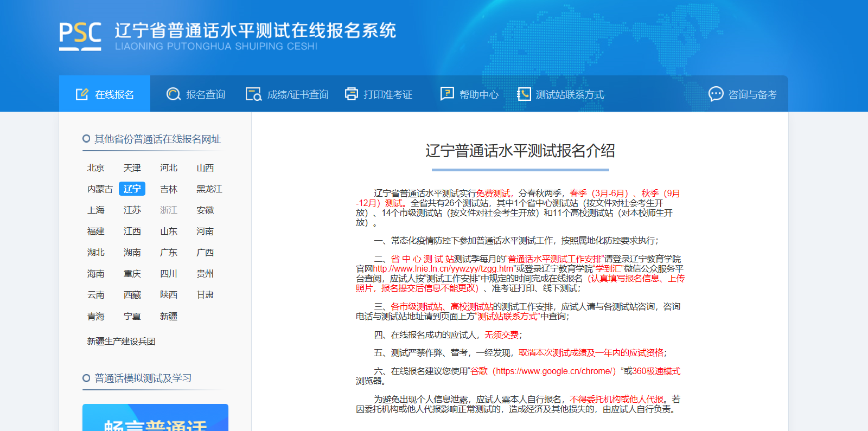Click the 成绩/证书查询 search icon
868x431 pixels.
point(253,94)
